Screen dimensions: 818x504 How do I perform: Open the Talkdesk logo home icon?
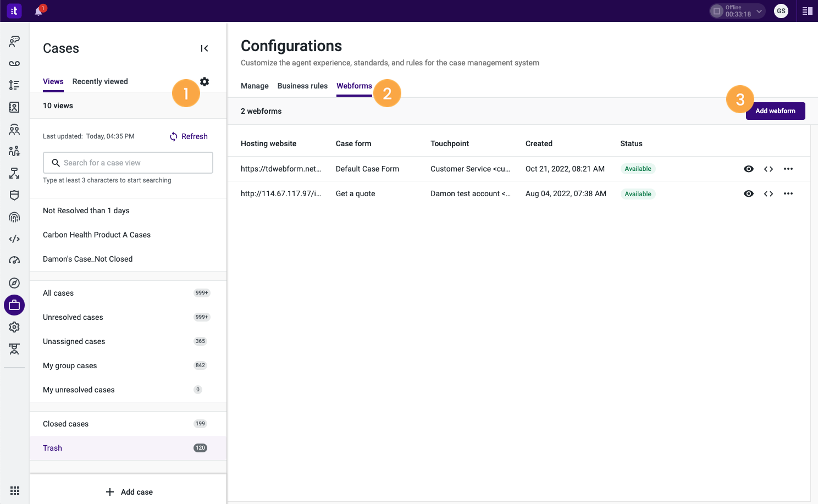(14, 10)
